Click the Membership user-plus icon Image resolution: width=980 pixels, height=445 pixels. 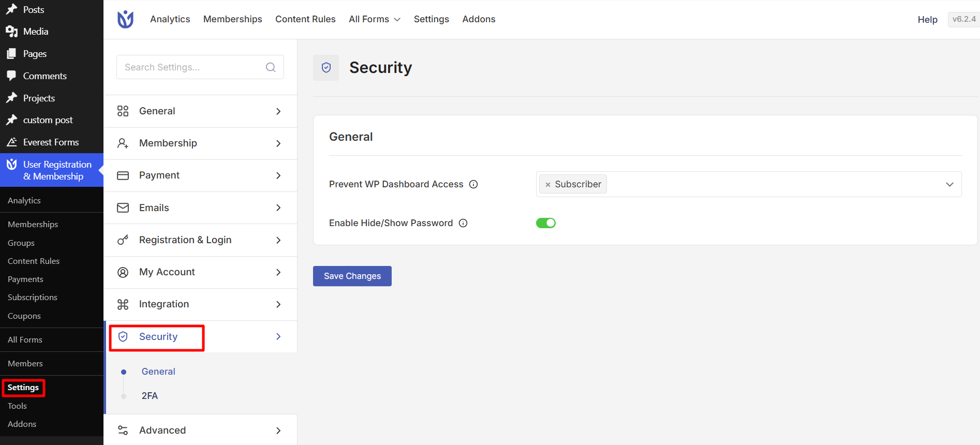tap(123, 143)
